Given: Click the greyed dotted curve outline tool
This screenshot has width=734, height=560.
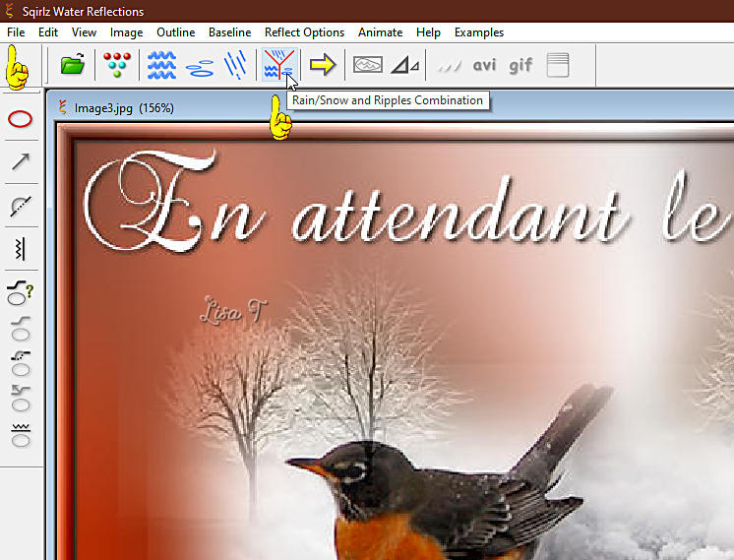Looking at the screenshot, I should tap(20, 363).
